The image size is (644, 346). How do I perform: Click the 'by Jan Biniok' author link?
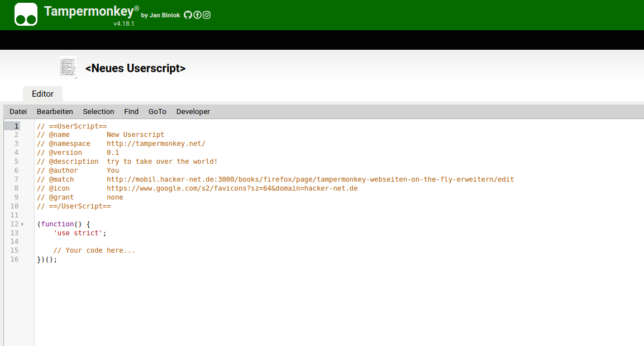pyautogui.click(x=161, y=16)
